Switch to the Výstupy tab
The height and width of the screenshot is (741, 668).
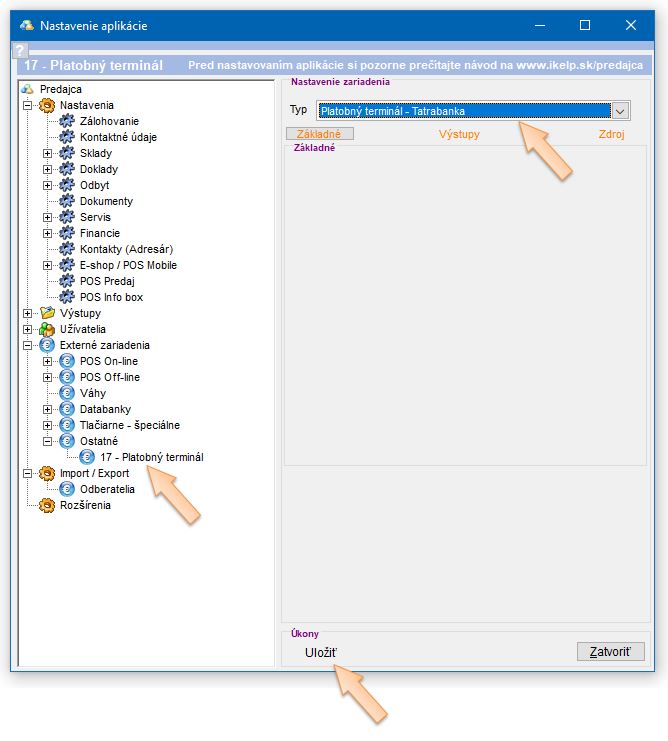click(x=460, y=134)
